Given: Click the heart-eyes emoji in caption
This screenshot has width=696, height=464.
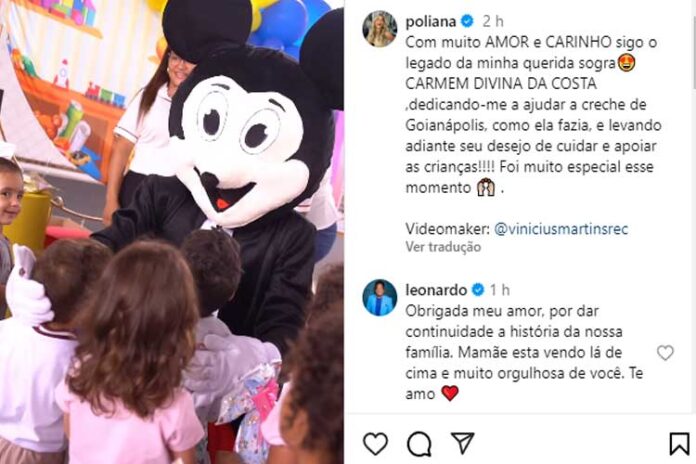Looking at the screenshot, I should click(x=626, y=63).
